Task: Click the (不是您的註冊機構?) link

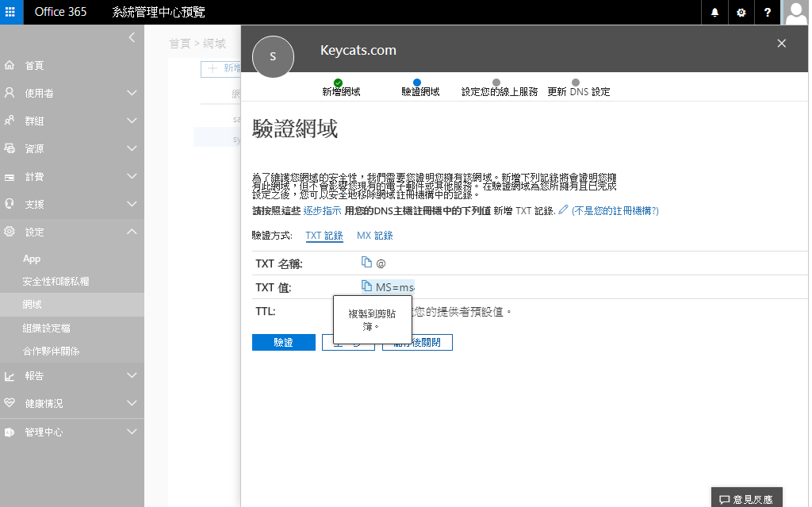Action: (x=615, y=211)
